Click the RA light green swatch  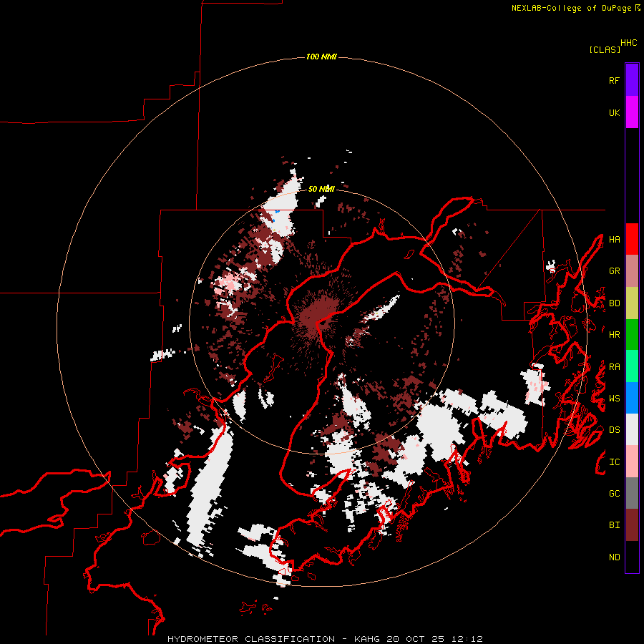[632, 366]
